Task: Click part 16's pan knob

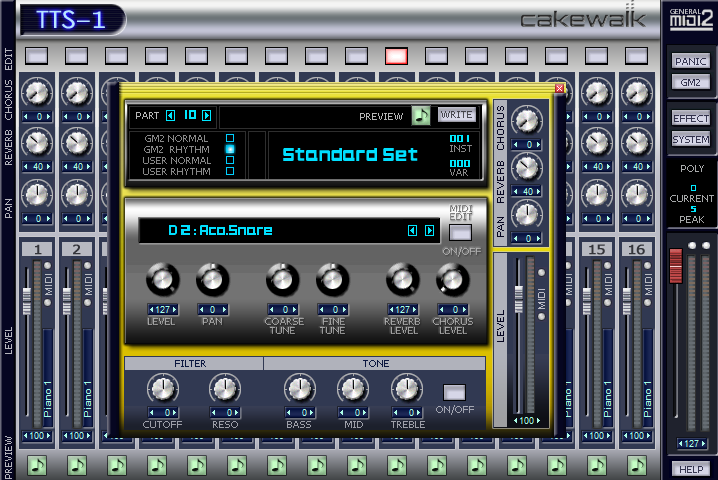Action: pos(636,194)
